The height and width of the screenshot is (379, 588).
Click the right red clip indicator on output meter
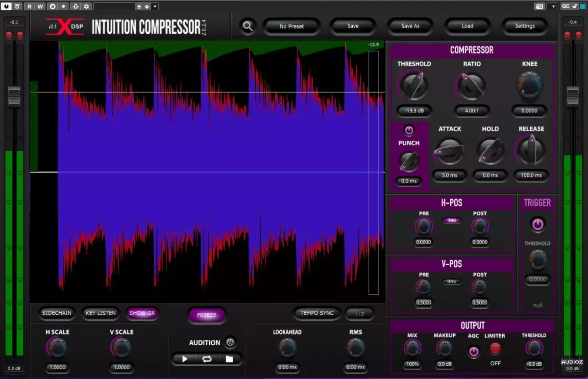[579, 35]
